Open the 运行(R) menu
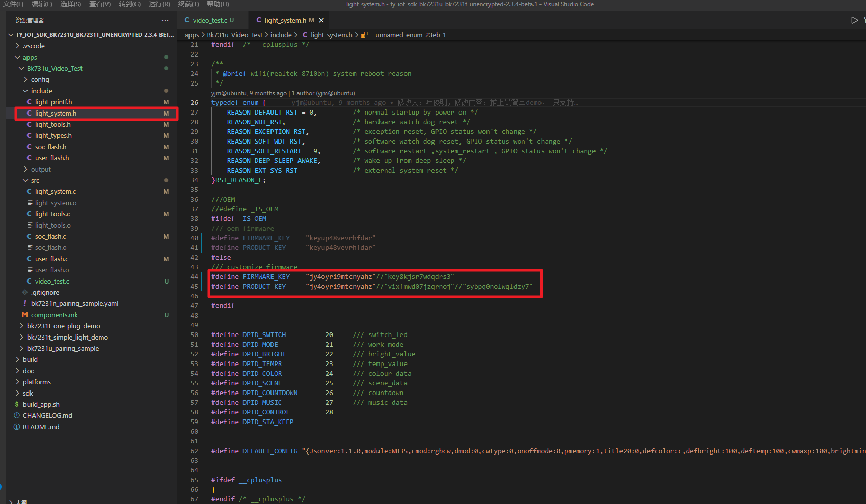 click(159, 4)
